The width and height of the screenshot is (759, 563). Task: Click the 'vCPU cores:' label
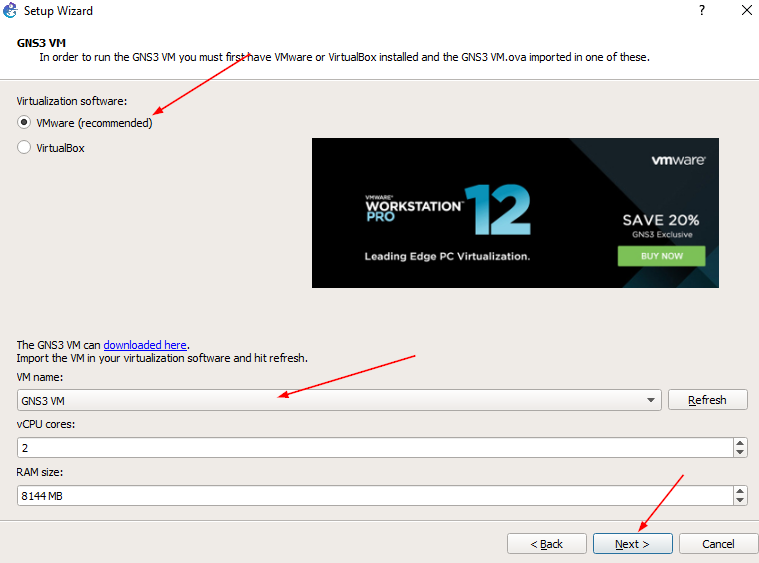click(46, 424)
